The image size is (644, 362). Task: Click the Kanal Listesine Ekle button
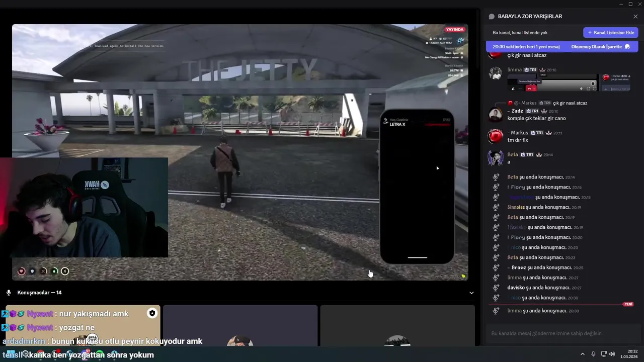pos(611,33)
